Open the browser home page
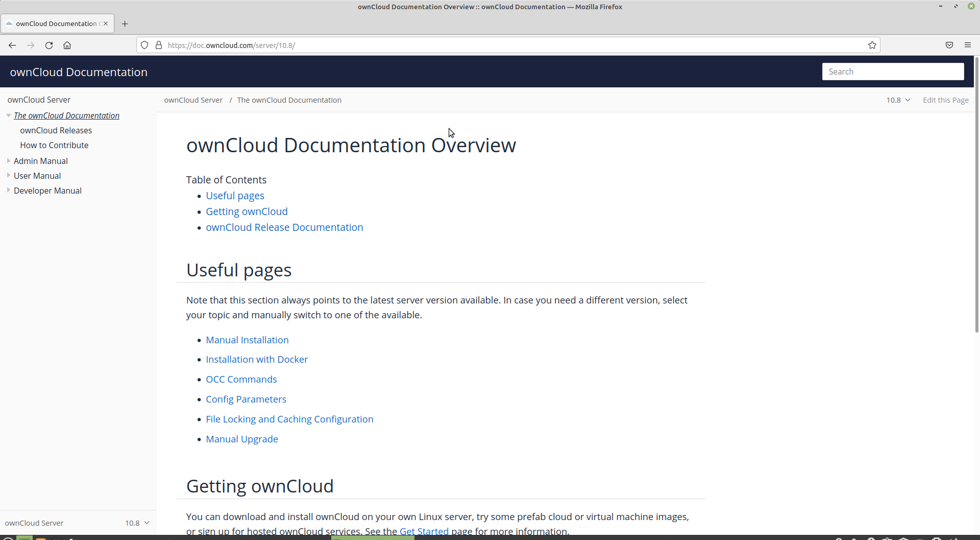980x540 pixels. [67, 45]
